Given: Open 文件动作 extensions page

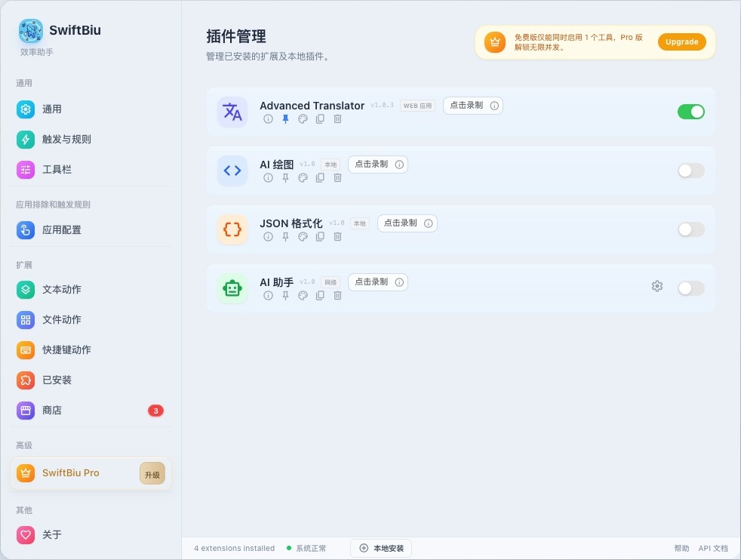Looking at the screenshot, I should [x=91, y=319].
